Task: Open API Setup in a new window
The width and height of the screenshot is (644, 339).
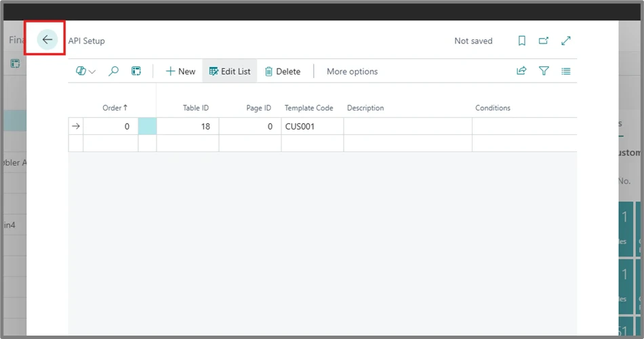Action: click(544, 41)
